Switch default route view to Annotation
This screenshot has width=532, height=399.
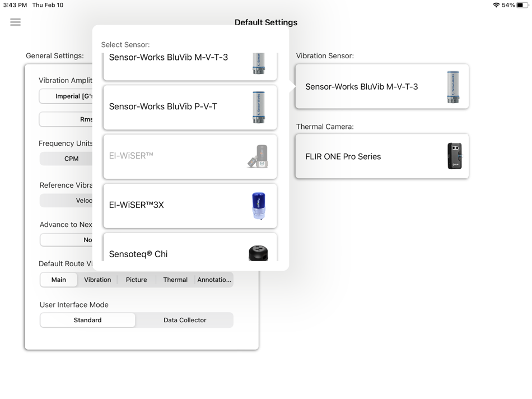214,280
